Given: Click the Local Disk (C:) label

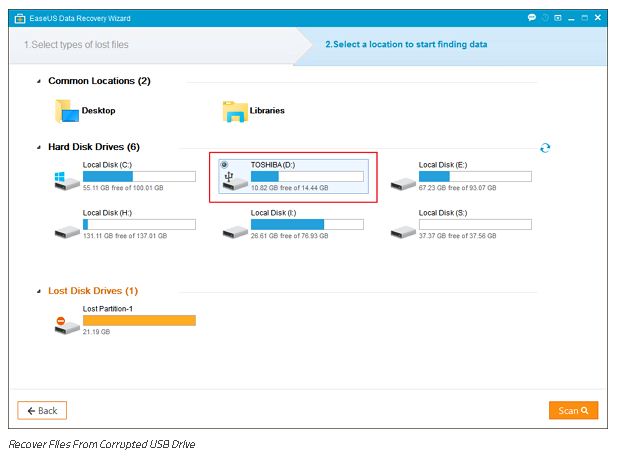Looking at the screenshot, I should [x=107, y=165].
